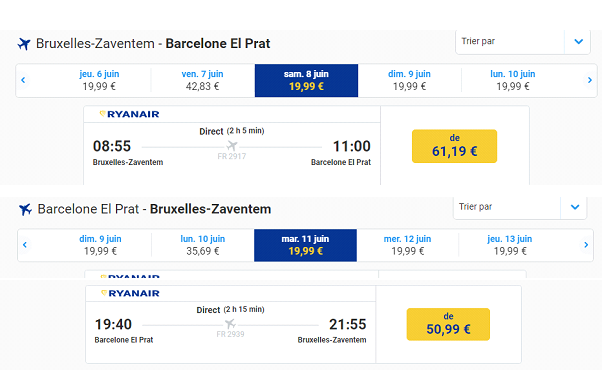The height and width of the screenshot is (383, 602).
Task: Open the outbound Trier par dropdown
Action: point(523,41)
